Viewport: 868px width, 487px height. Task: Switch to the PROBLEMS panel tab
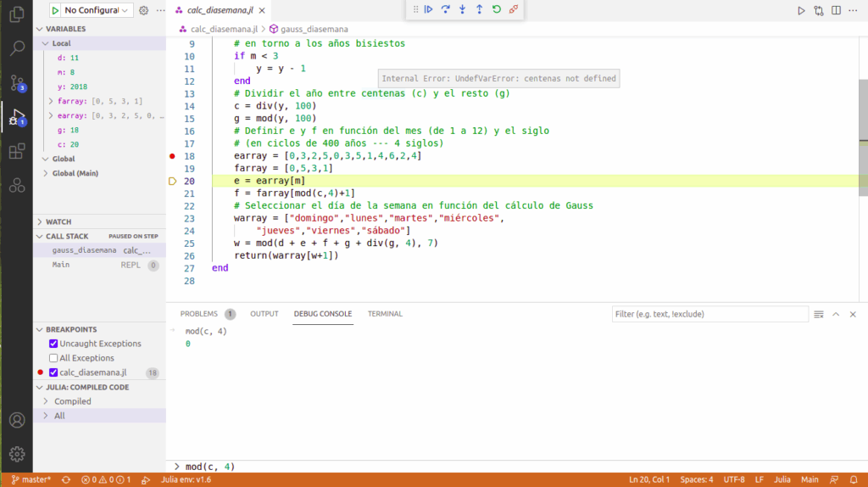point(199,314)
